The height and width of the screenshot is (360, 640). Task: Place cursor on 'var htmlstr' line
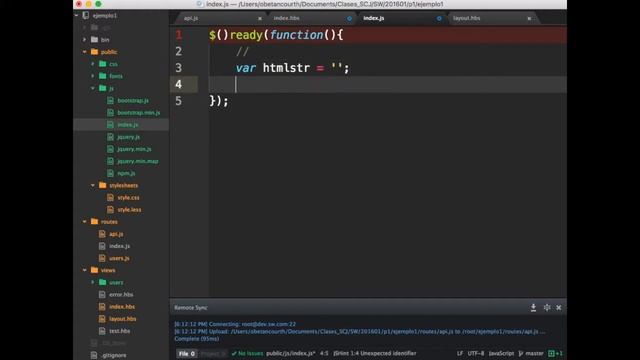click(x=292, y=68)
